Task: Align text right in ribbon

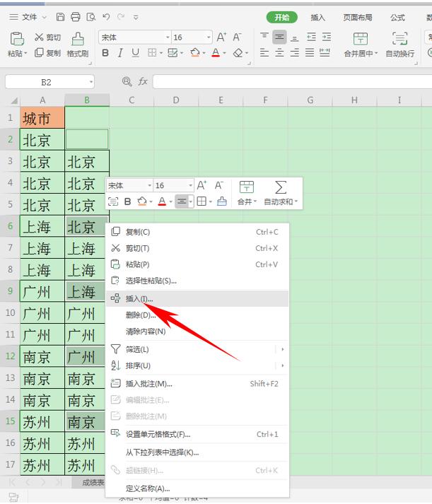Action: coord(294,52)
